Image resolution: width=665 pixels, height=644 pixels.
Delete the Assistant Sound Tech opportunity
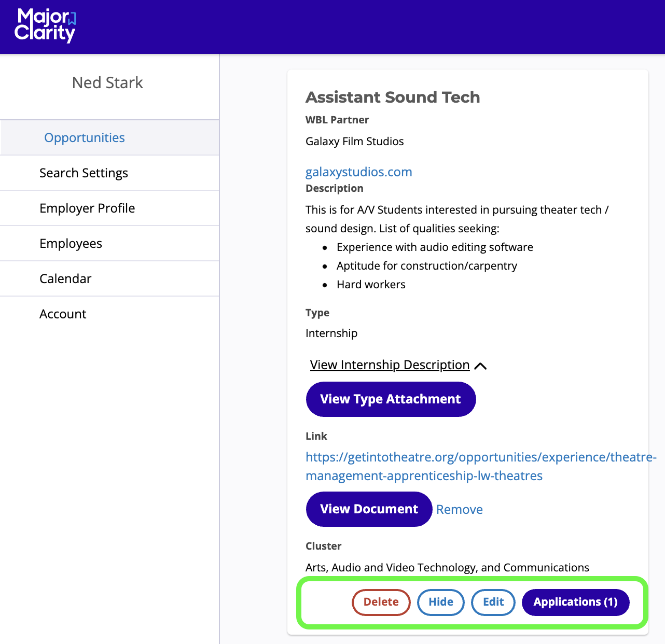click(381, 602)
